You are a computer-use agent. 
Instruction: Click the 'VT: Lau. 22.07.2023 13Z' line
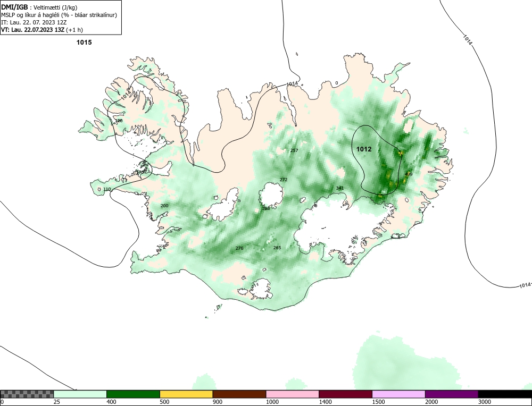42,30
